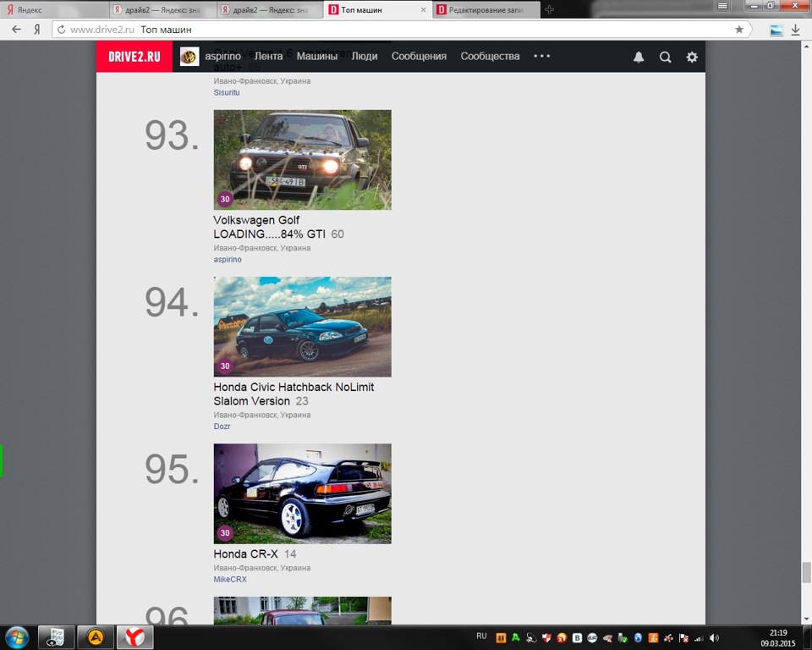
Task: Open the first pinned taskbar program
Action: (x=56, y=637)
